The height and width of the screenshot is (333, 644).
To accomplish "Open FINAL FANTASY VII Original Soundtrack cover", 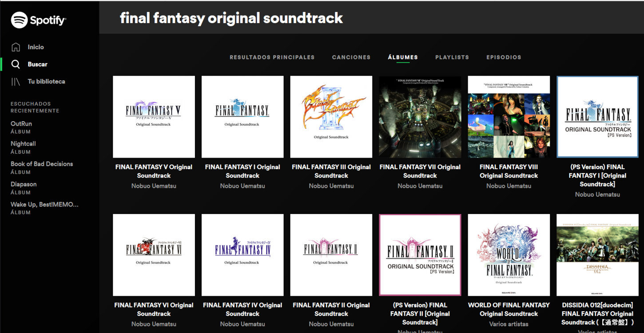I will coord(420,116).
